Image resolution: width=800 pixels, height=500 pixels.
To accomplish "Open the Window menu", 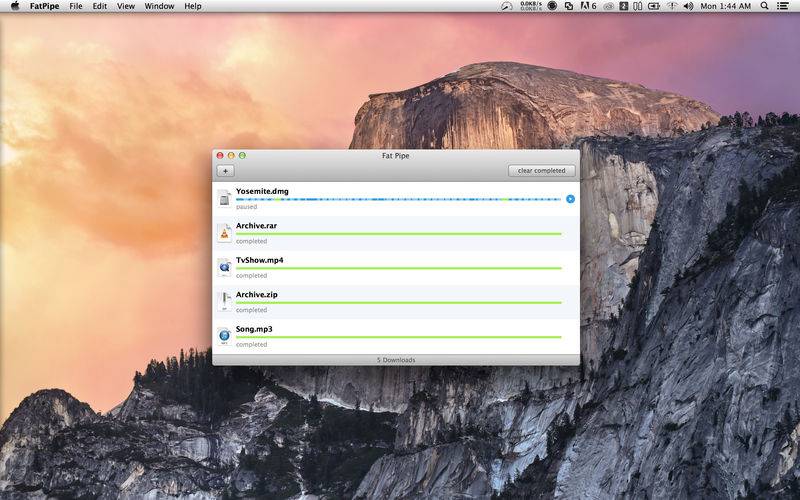I will tap(159, 6).
